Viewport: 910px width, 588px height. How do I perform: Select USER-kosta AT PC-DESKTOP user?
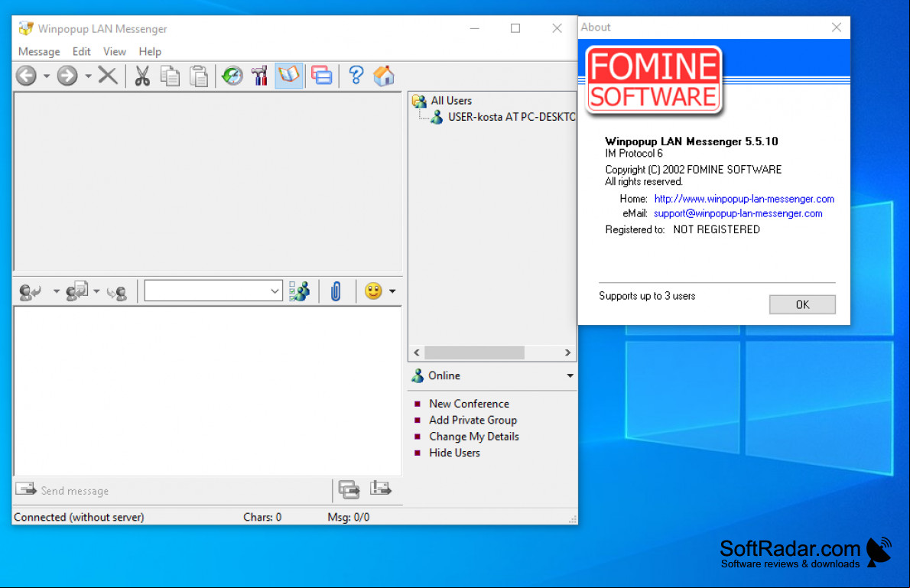click(512, 117)
